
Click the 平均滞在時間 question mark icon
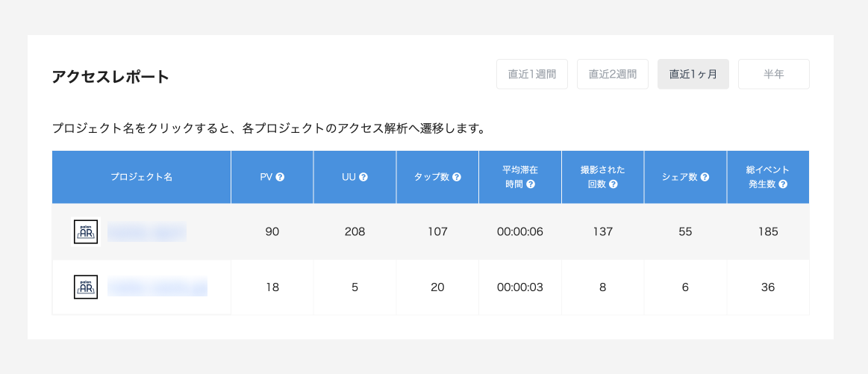pyautogui.click(x=531, y=184)
